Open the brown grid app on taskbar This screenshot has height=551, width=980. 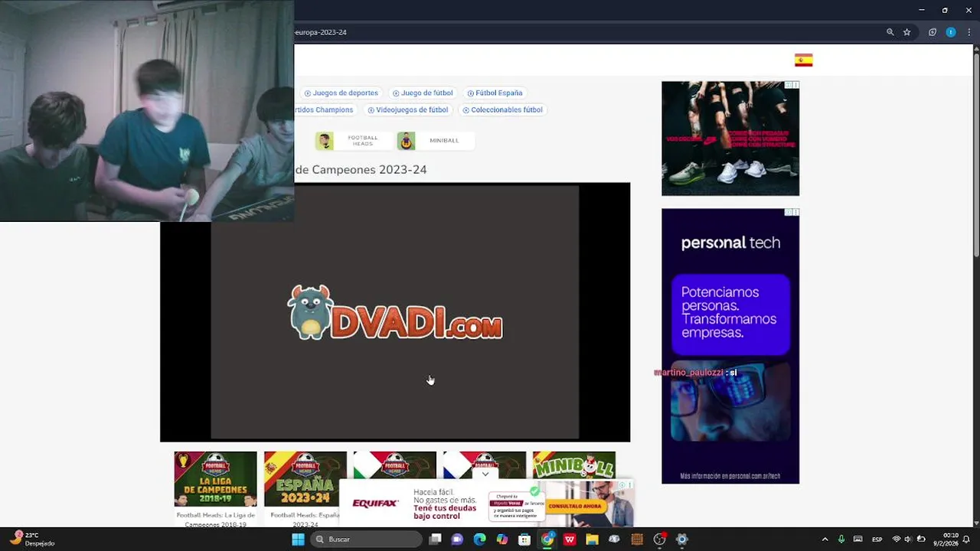637,540
